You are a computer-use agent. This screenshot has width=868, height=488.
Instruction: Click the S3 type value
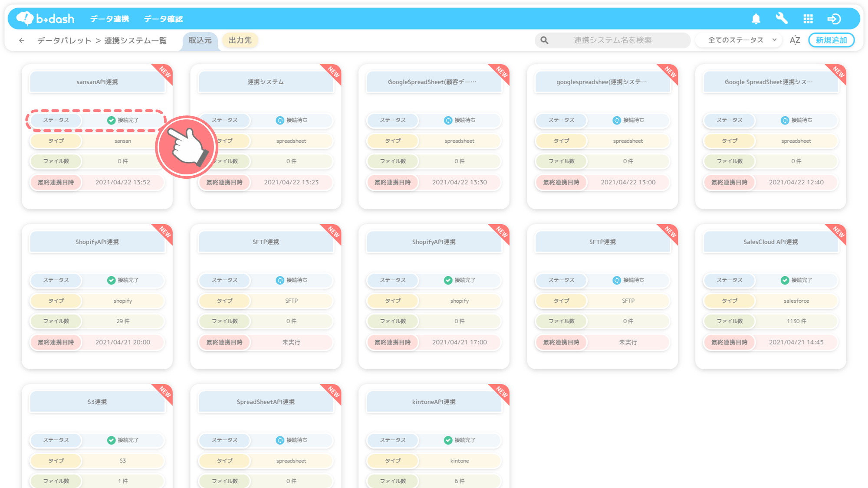coord(123,461)
